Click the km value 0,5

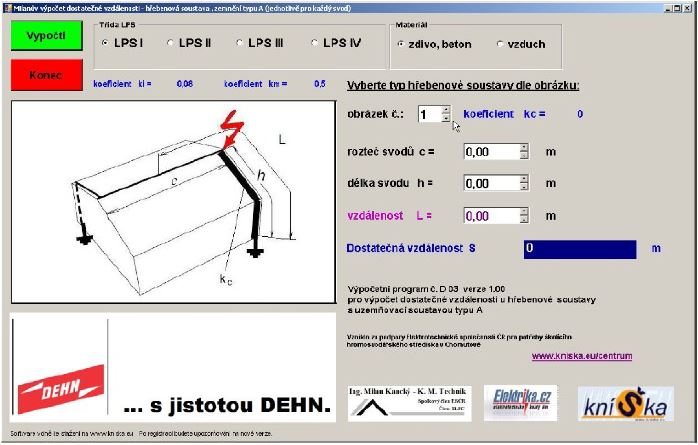(320, 84)
